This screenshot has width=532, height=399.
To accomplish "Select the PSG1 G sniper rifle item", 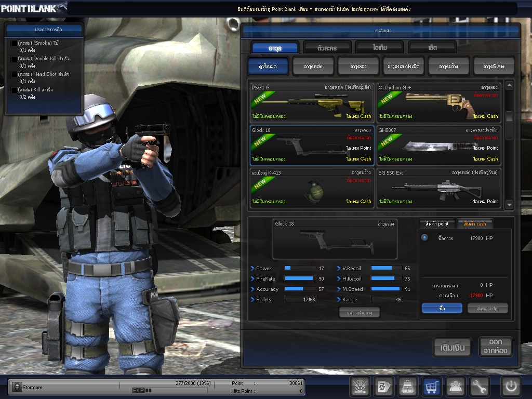I will (311, 102).
